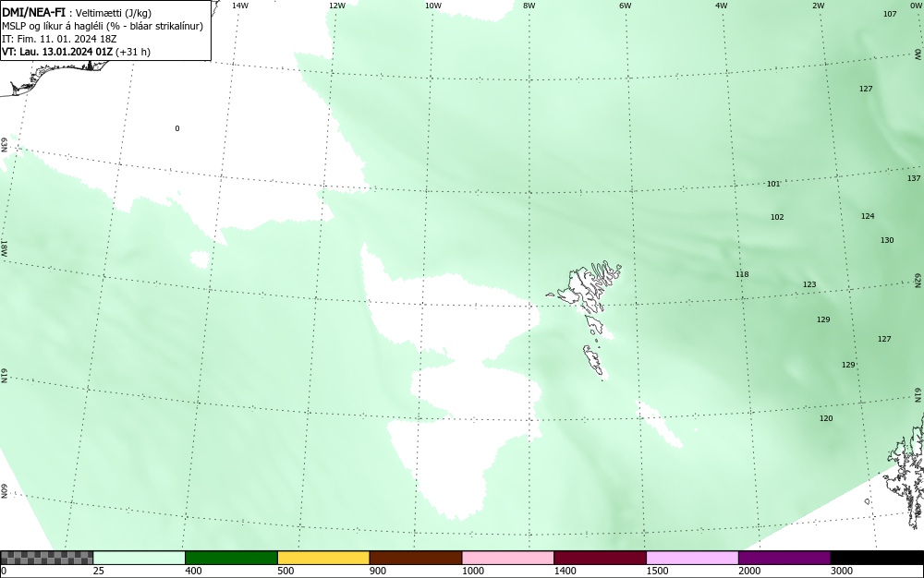
Task: Click the 137 value on the map
Action: point(914,178)
